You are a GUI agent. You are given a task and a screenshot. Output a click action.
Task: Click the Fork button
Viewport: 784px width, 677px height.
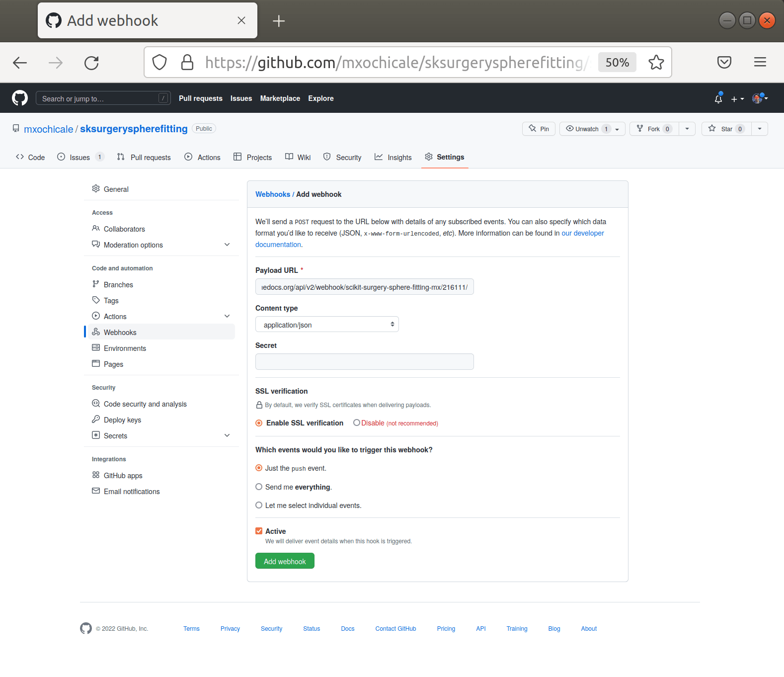(654, 129)
